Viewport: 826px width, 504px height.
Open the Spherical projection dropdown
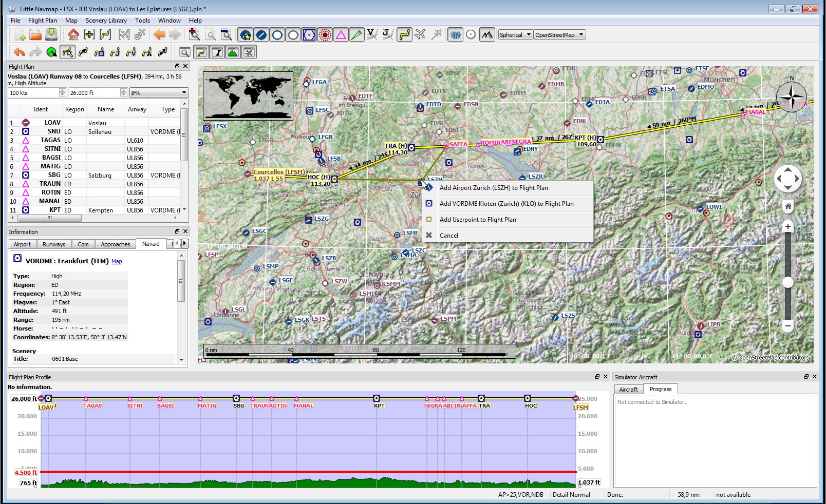point(515,35)
